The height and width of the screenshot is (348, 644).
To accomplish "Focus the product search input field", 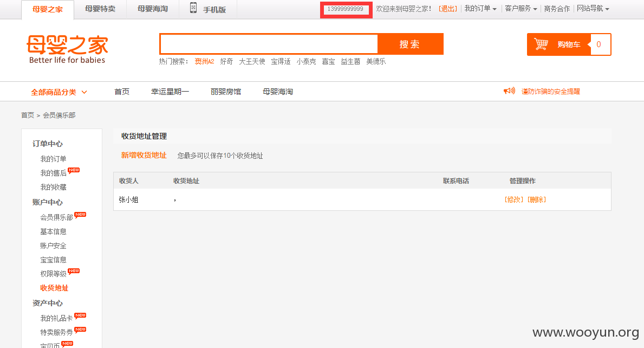I will pos(269,44).
